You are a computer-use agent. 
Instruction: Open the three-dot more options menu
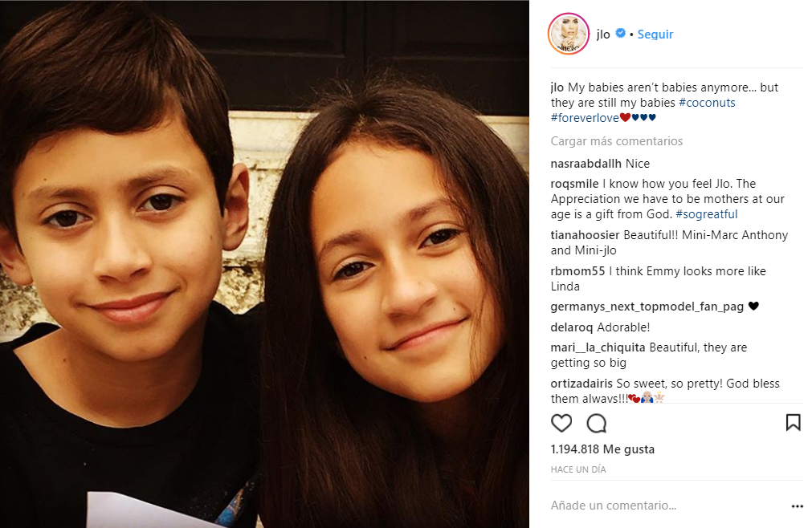[x=797, y=506]
